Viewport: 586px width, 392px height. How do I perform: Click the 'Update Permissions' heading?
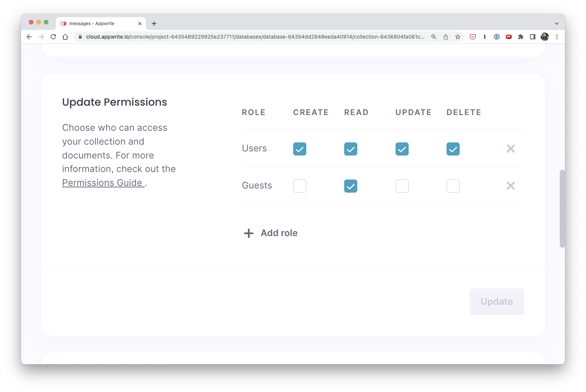[115, 102]
